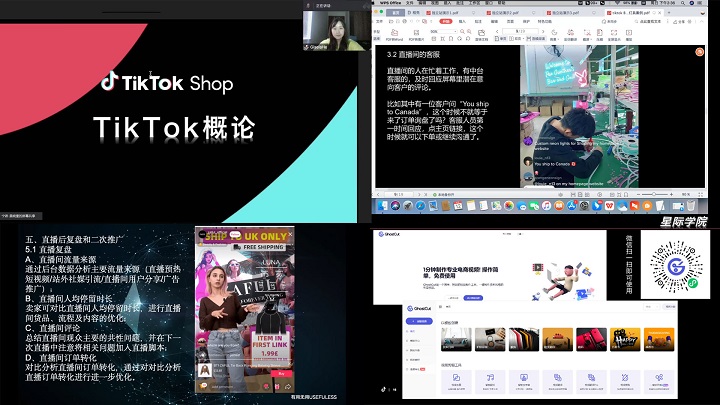
Task: Click the ShootCut logo on landing page
Action: 389,234
